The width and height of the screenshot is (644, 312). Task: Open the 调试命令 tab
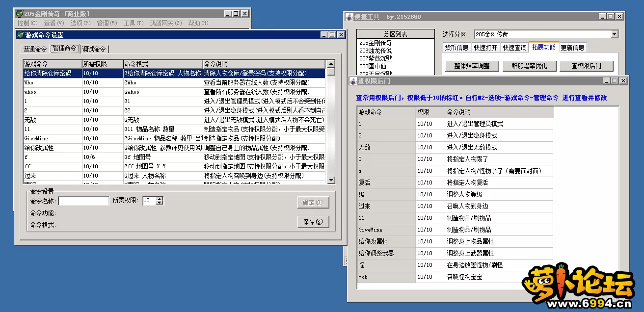pyautogui.click(x=94, y=49)
